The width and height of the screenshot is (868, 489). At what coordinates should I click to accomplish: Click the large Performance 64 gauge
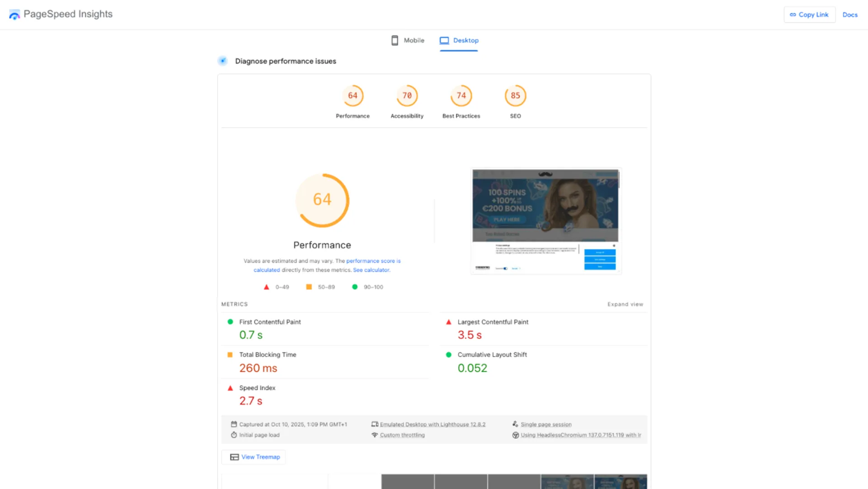(x=322, y=200)
